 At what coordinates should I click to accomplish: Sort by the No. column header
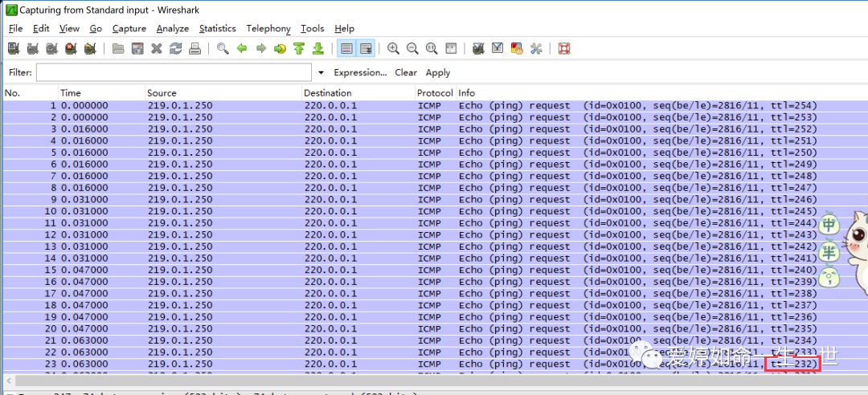31,93
